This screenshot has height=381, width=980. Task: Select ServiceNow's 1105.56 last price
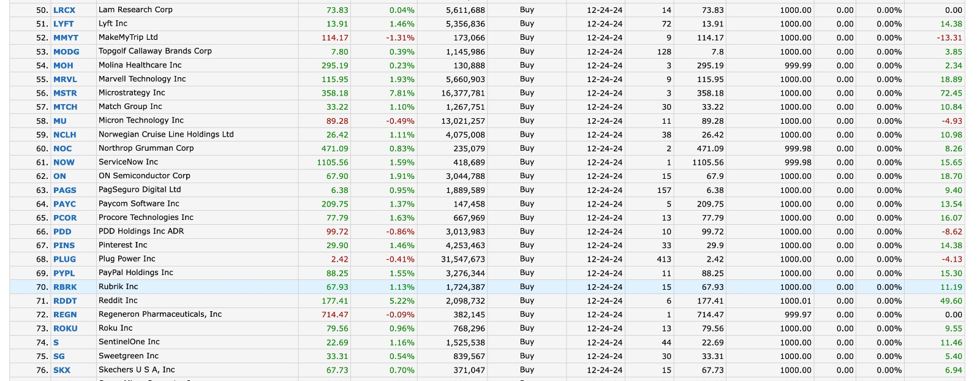[333, 162]
